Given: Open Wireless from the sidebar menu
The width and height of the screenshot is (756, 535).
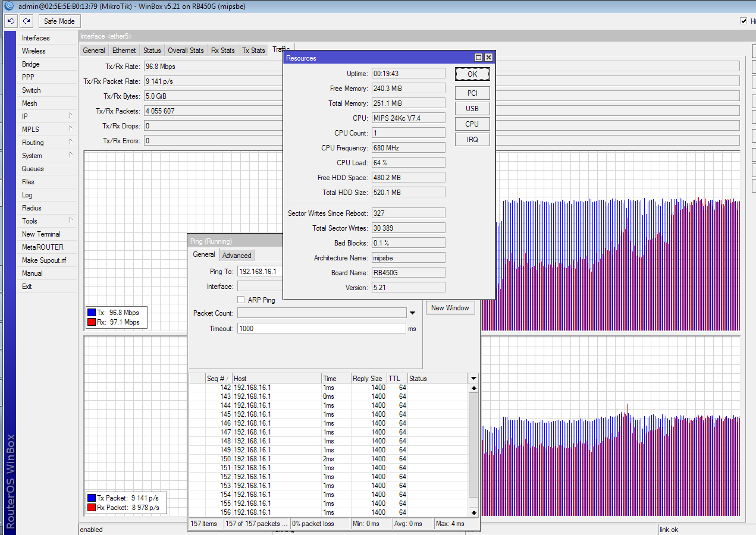Looking at the screenshot, I should (x=34, y=51).
